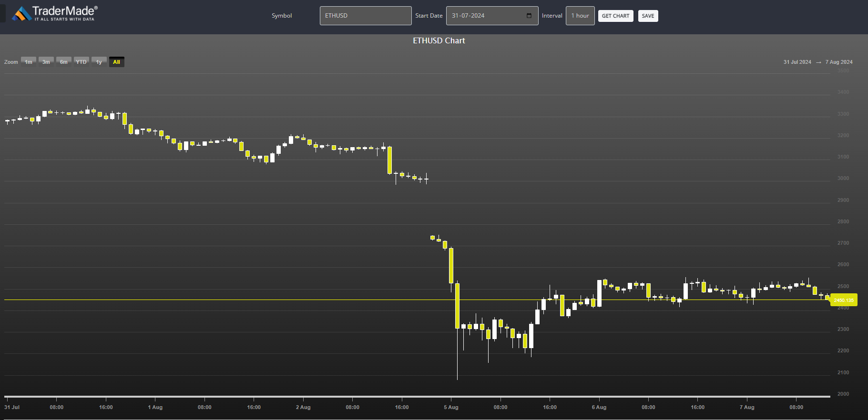This screenshot has height=420, width=868.
Task: Click the TraderMade logo
Action: 54,13
